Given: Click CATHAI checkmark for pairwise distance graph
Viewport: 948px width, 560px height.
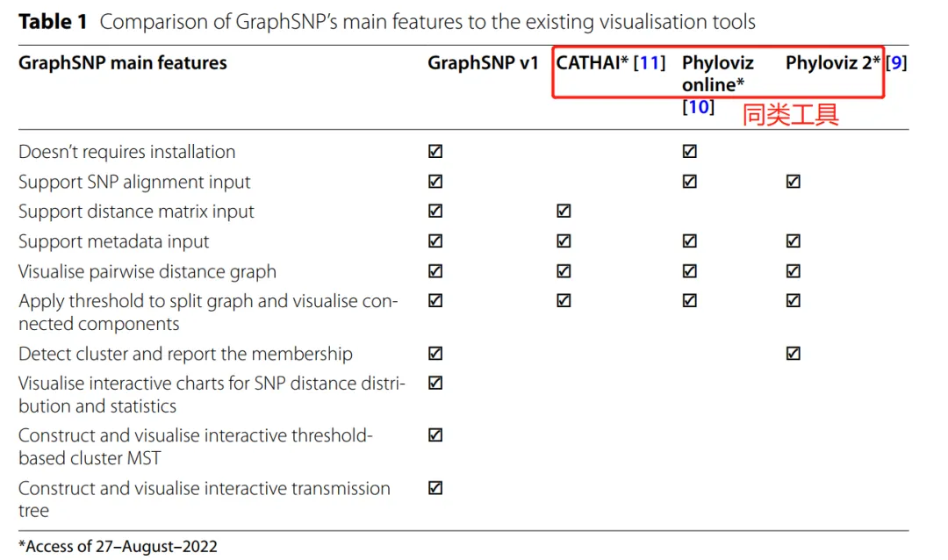Looking at the screenshot, I should tap(564, 271).
